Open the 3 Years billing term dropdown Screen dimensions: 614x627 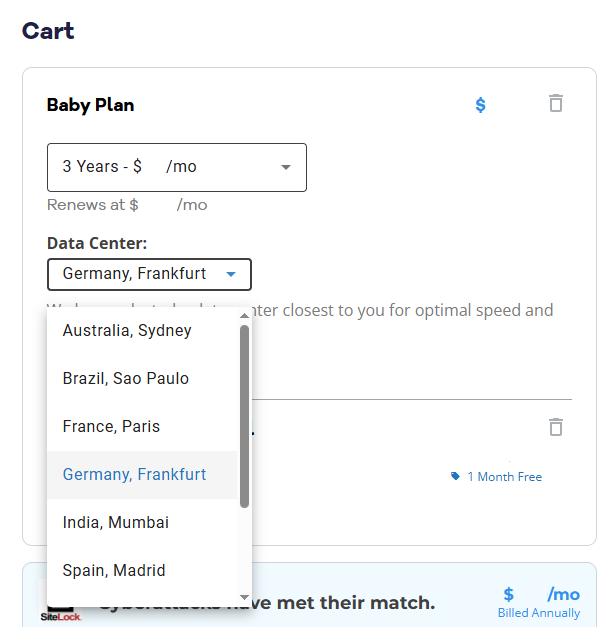click(176, 167)
